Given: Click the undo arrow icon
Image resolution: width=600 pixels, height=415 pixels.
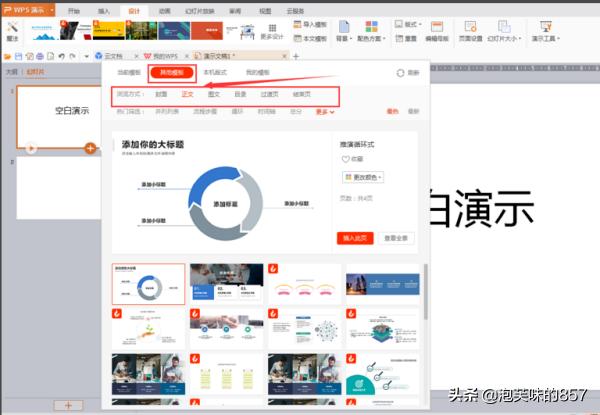Looking at the screenshot, I should tap(61, 56).
